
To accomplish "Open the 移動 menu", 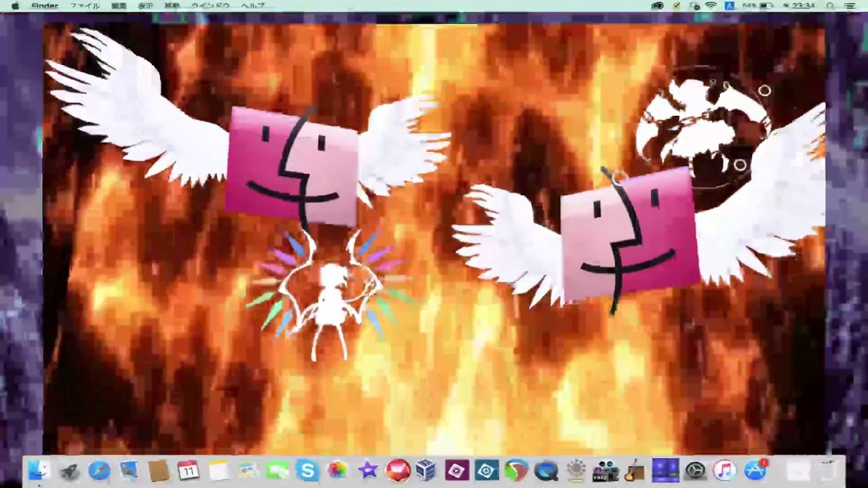I will (172, 5).
